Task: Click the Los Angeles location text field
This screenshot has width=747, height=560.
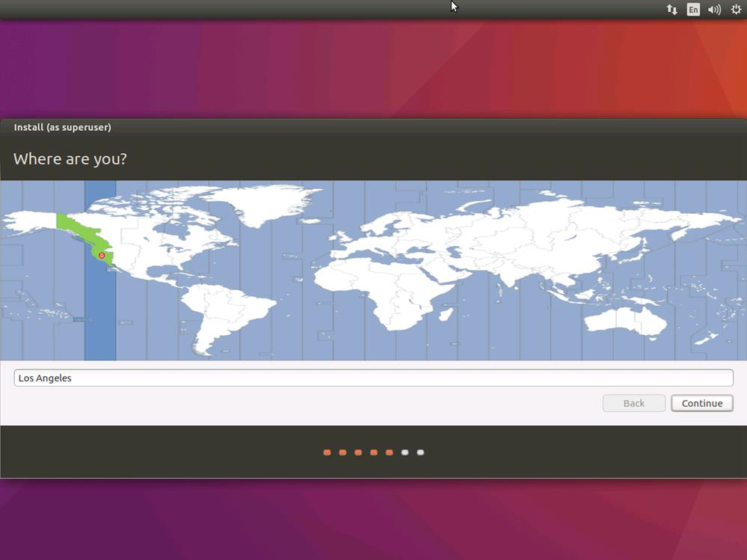Action: 374,378
